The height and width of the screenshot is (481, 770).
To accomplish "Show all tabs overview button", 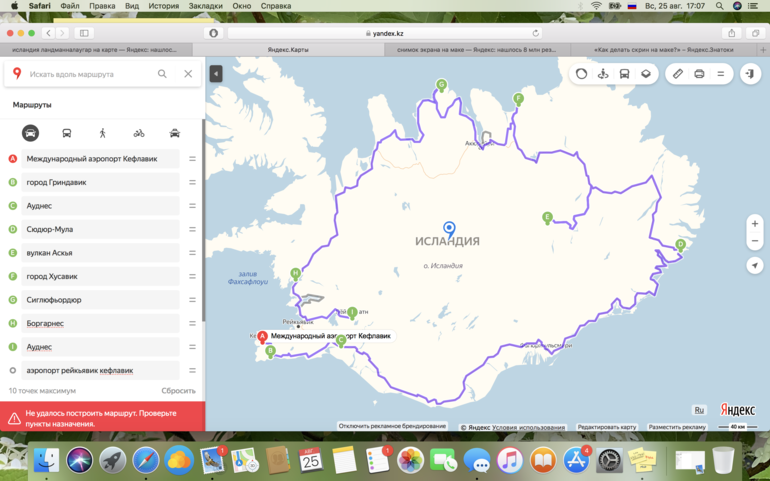I will point(755,33).
